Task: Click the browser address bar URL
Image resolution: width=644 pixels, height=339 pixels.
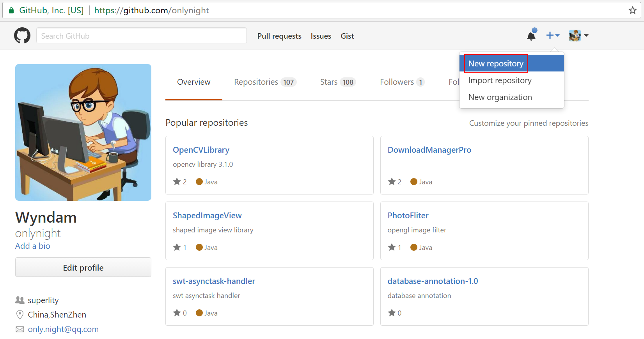Action: tap(152, 11)
